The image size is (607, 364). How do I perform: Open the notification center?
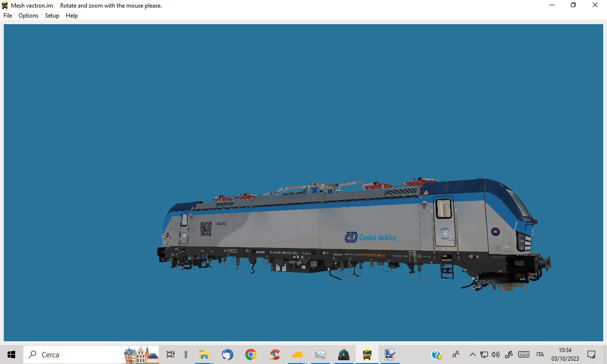click(591, 355)
